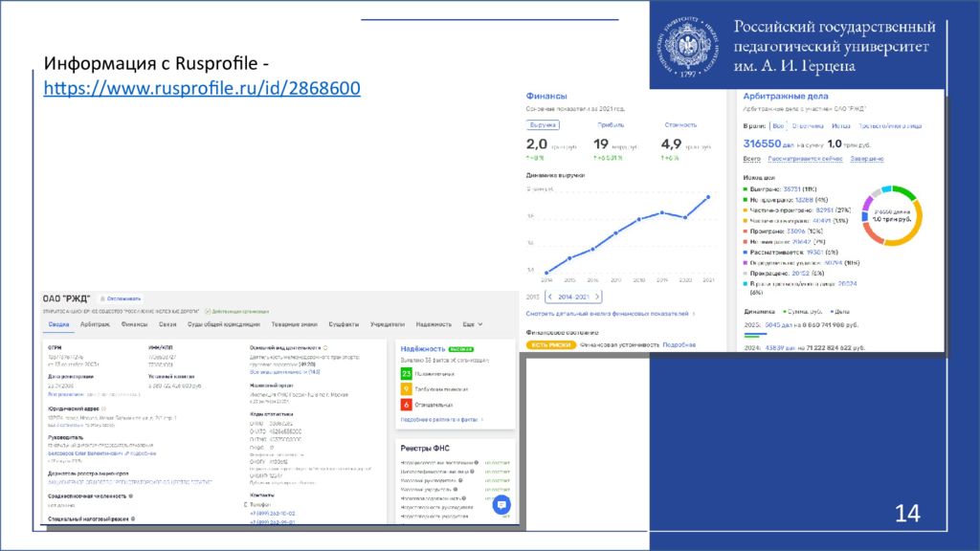Click the info icon next to Юридический адрес
This screenshot has width=980, height=551.
103,409
